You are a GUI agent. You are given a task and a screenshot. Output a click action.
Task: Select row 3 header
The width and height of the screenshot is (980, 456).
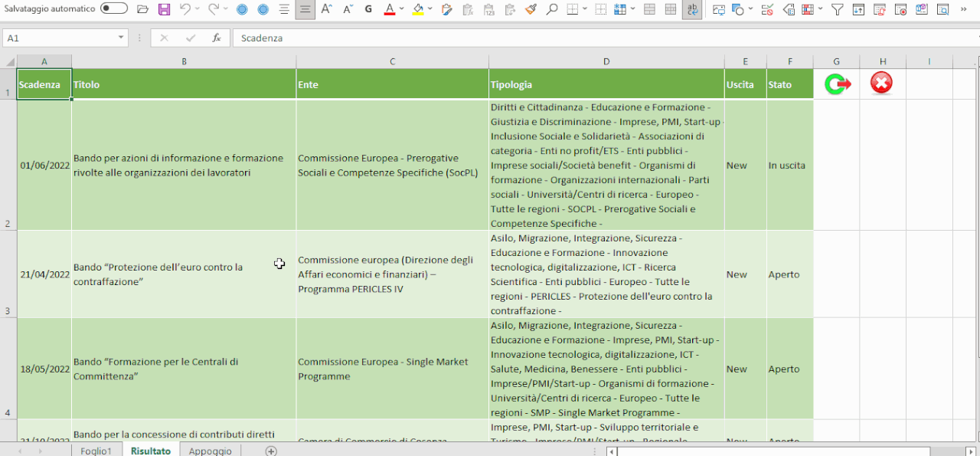pos(8,274)
